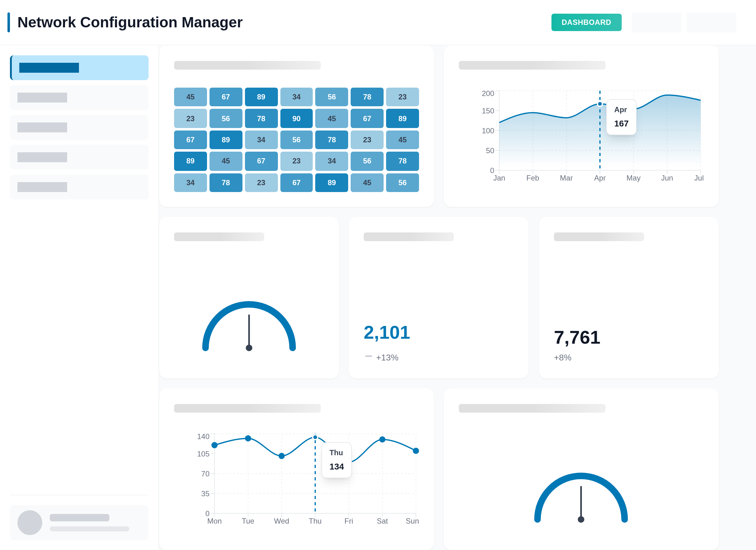Click the Sat data point on line chart
Screen dimensions: 756x550
click(x=382, y=439)
